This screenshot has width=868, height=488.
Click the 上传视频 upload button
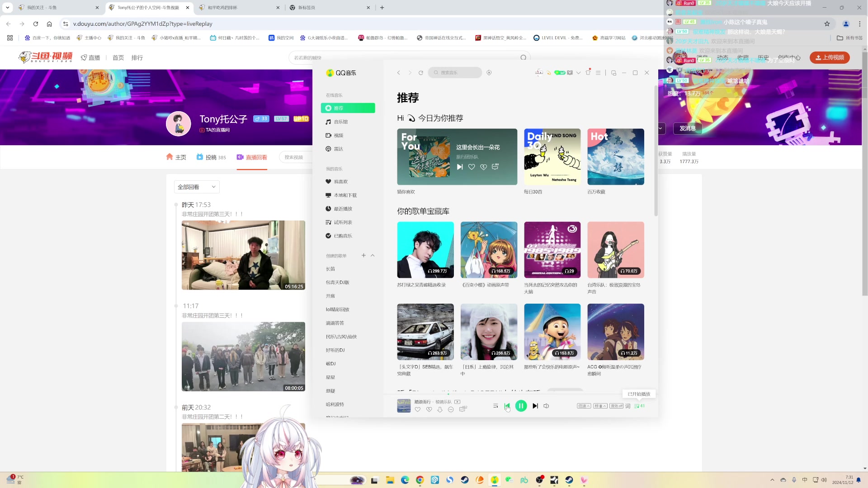tap(830, 57)
